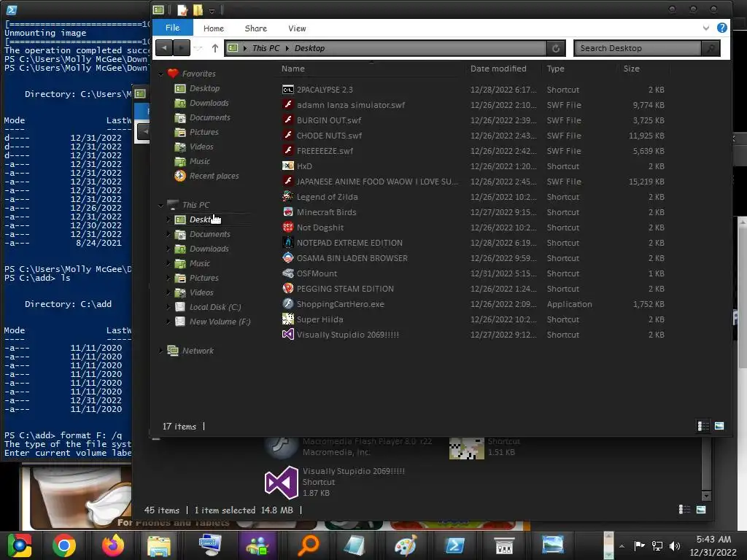Image resolution: width=747 pixels, height=560 pixels.
Task: Open Recent places in Favorites
Action: pos(214,176)
